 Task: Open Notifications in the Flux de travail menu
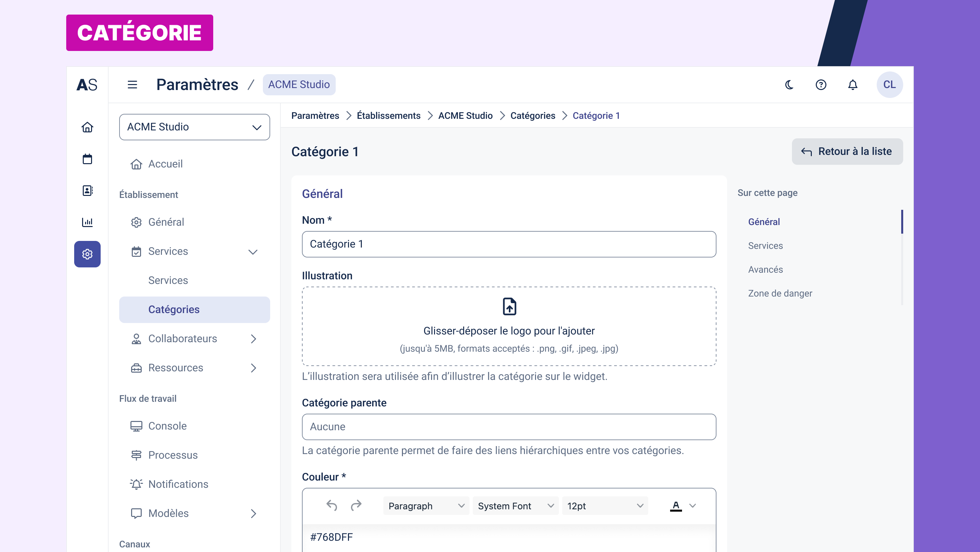click(194, 484)
